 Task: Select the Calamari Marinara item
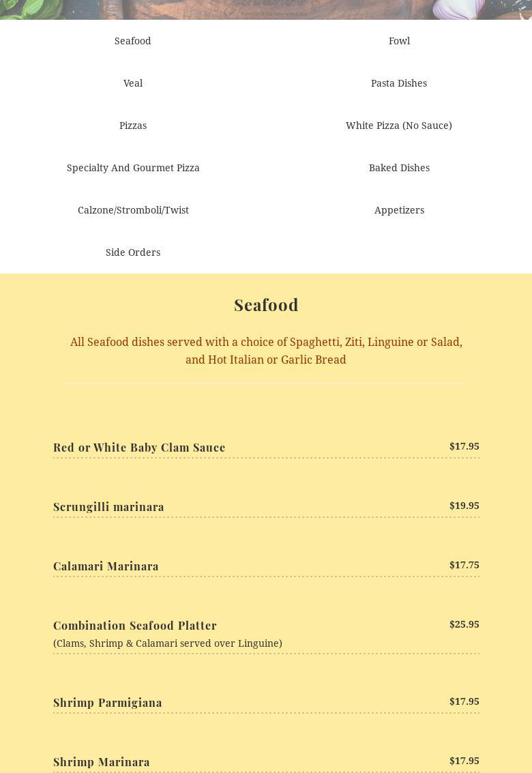[106, 566]
